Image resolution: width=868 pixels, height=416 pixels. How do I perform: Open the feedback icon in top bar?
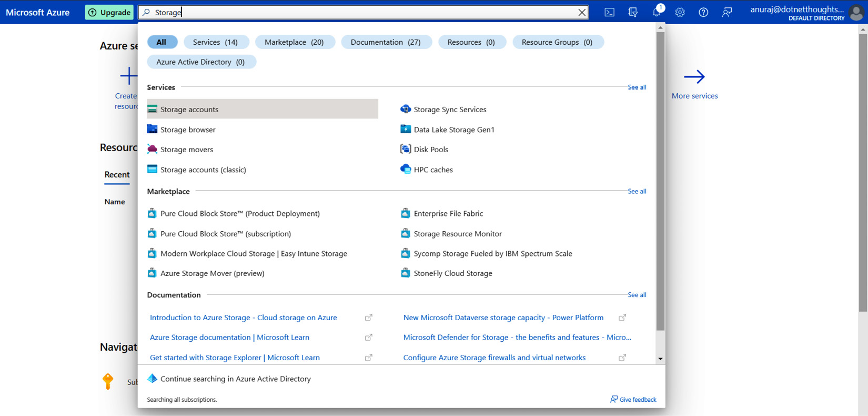tap(727, 12)
